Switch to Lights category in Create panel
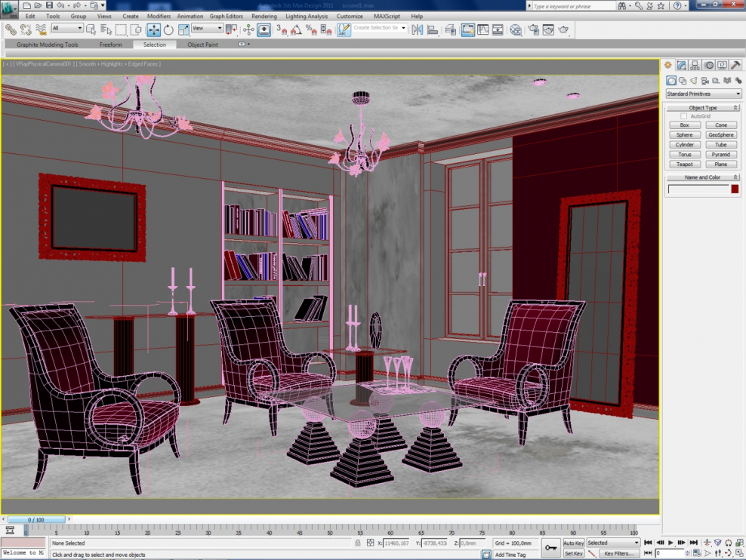This screenshot has height=560, width=746. click(x=693, y=81)
